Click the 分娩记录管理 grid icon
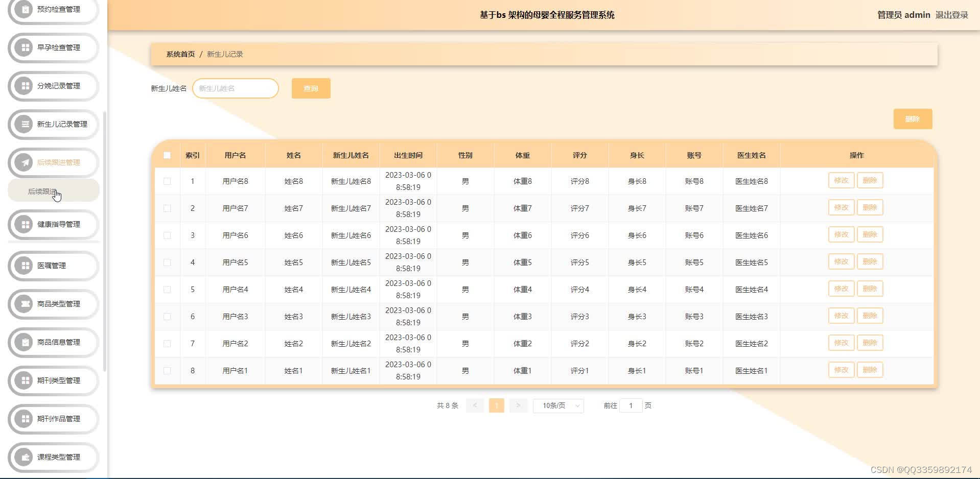This screenshot has height=479, width=980. [x=25, y=86]
